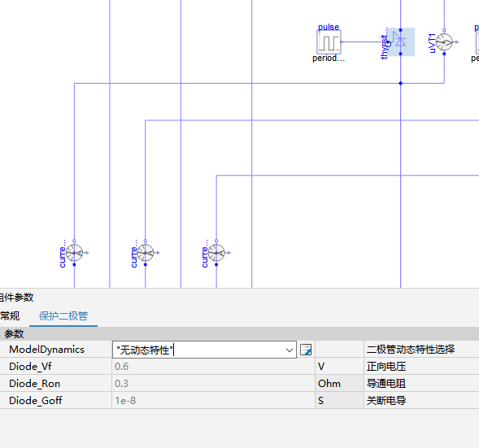Select the Diode_Vf parameter name
Image resolution: width=479 pixels, height=448 pixels.
click(31, 367)
